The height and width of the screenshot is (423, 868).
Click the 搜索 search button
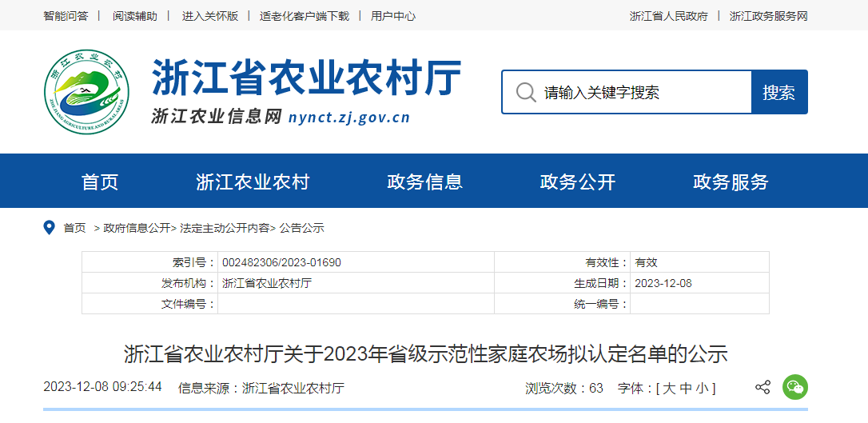[x=778, y=92]
